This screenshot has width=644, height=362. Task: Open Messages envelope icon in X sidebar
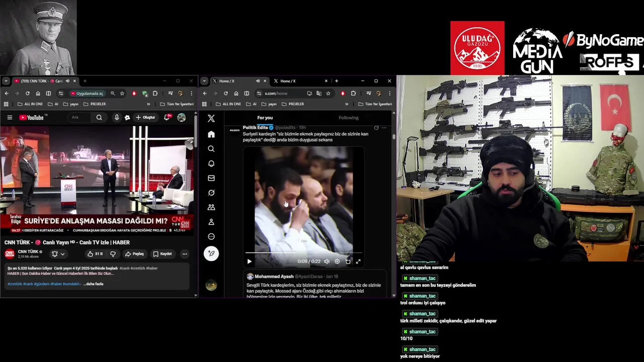point(211,178)
